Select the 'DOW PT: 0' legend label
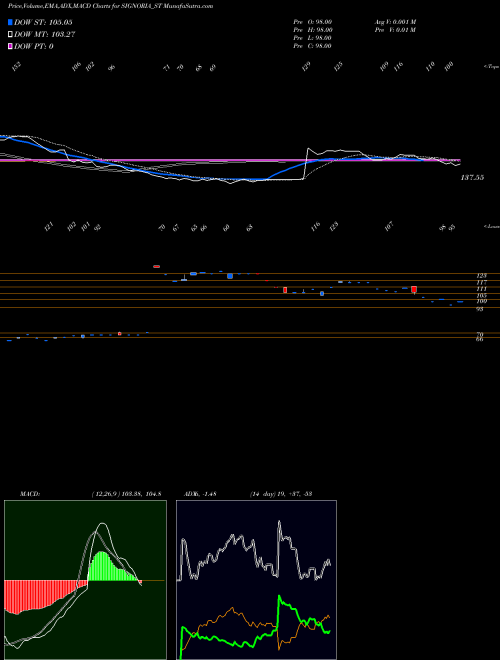The height and width of the screenshot is (660, 500). pos(34,47)
